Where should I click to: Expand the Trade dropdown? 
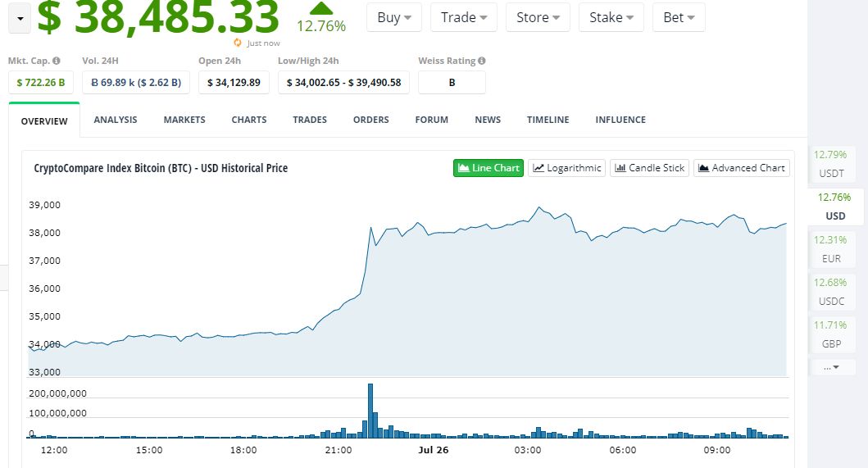(464, 17)
